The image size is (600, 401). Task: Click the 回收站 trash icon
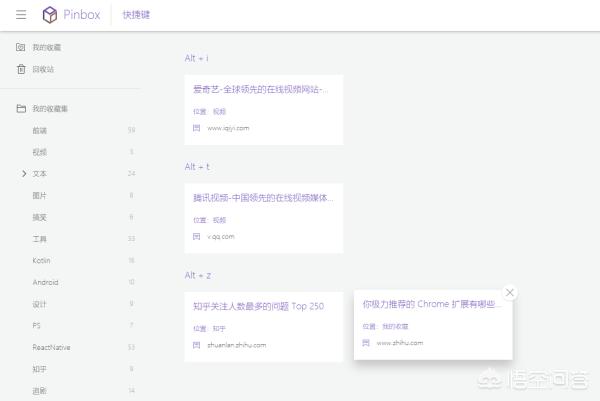pos(21,69)
